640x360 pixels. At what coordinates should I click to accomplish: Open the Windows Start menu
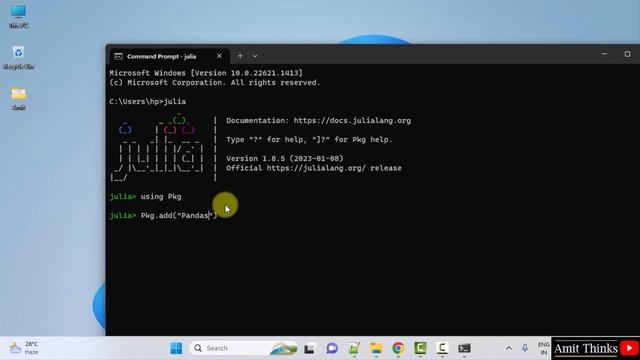tap(176, 348)
